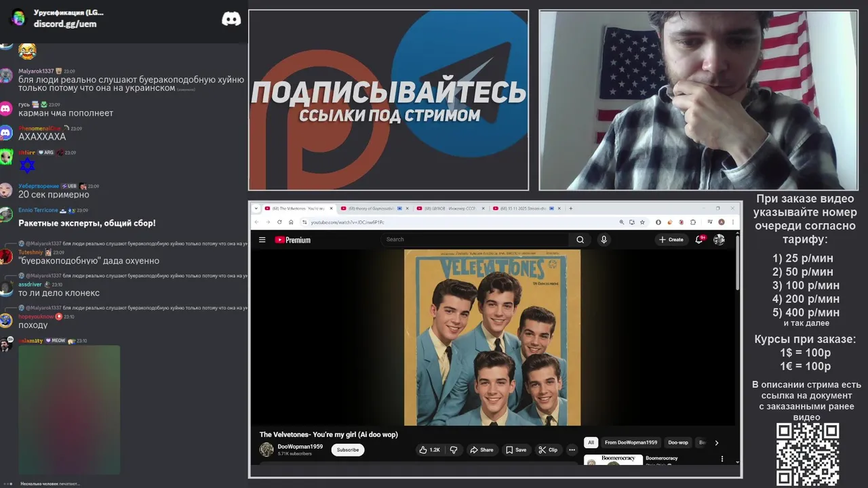Click the YouTube search field
The width and height of the screenshot is (868, 488).
coord(475,239)
